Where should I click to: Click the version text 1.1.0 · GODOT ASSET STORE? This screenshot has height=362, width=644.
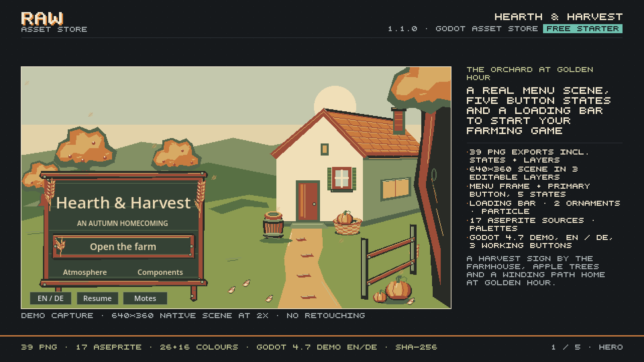463,29
